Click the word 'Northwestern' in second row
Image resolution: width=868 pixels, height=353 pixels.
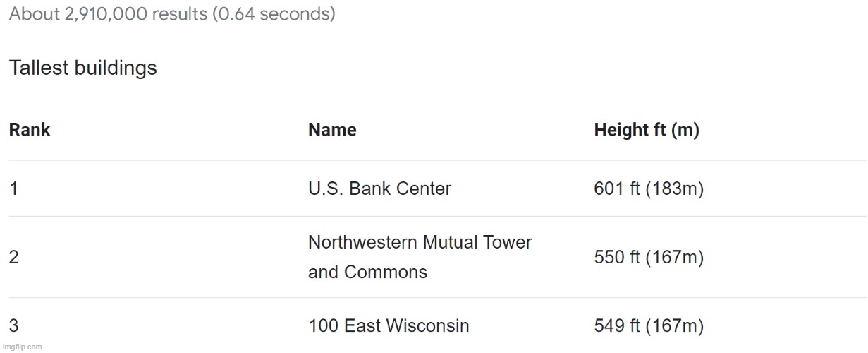click(363, 242)
